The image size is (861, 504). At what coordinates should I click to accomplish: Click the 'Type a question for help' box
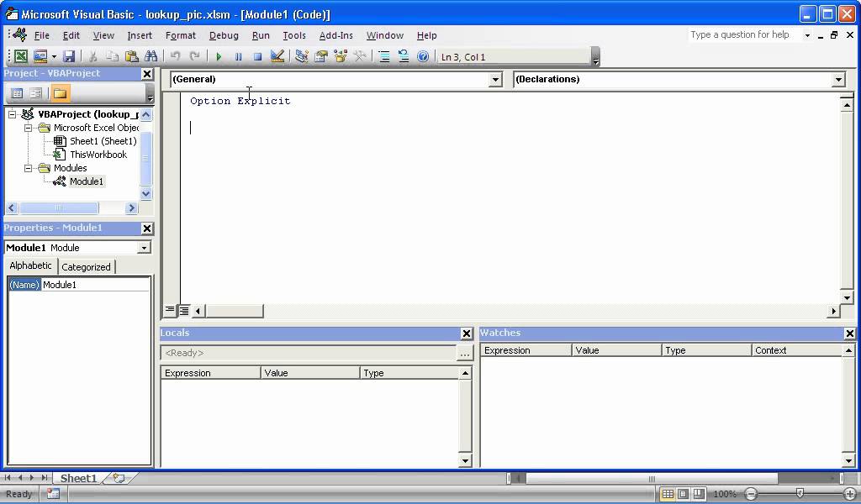pos(744,34)
